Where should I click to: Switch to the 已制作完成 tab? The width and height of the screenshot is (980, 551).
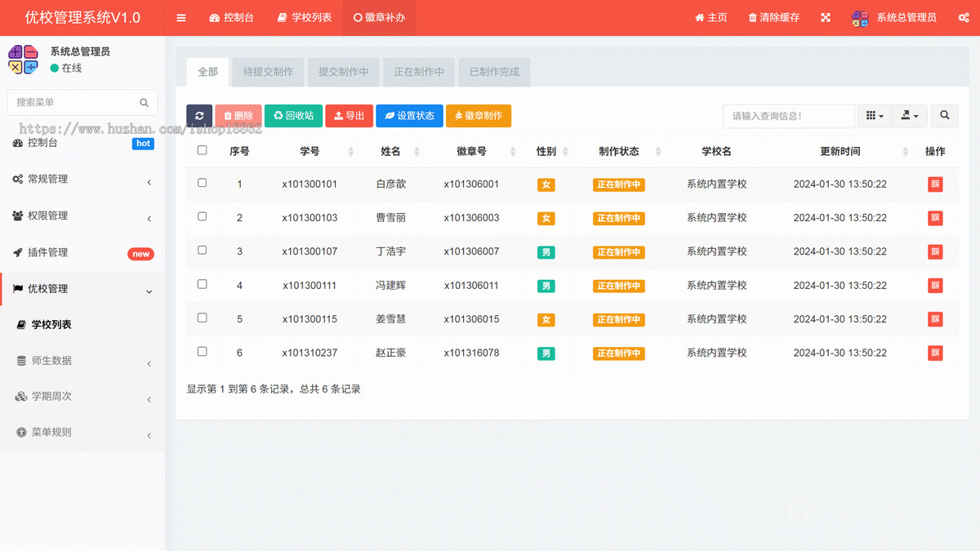[x=493, y=72]
